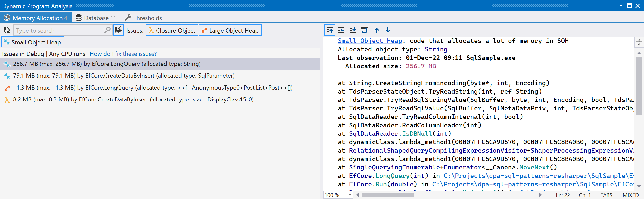Toggle the Closure Object issue filter
This screenshot has width=644, height=199.
pyautogui.click(x=172, y=30)
